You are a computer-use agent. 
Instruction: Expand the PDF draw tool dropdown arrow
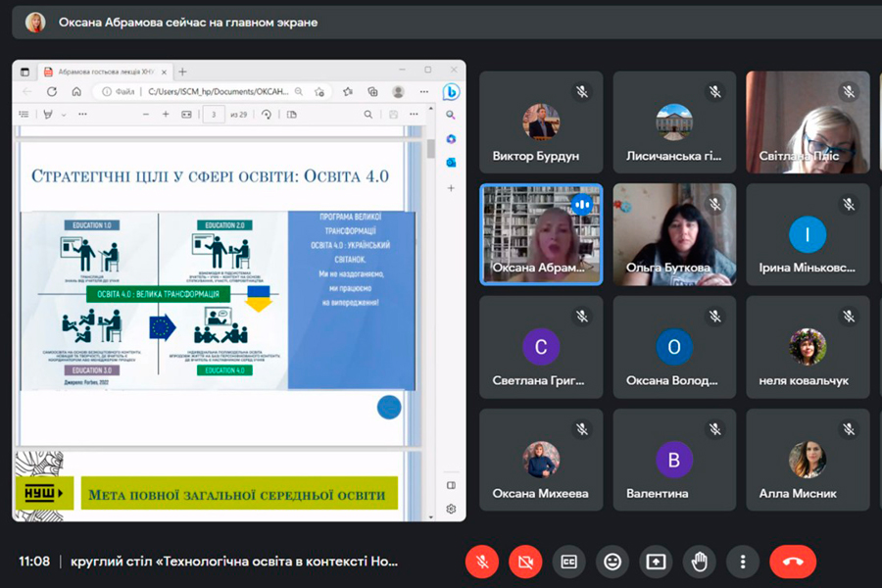(x=63, y=115)
